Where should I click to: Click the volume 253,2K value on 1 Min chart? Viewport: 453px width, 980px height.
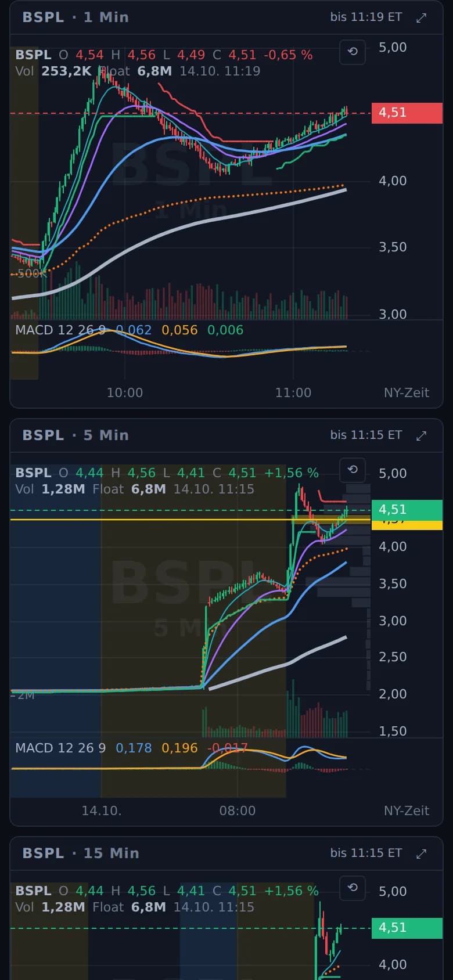pos(67,71)
